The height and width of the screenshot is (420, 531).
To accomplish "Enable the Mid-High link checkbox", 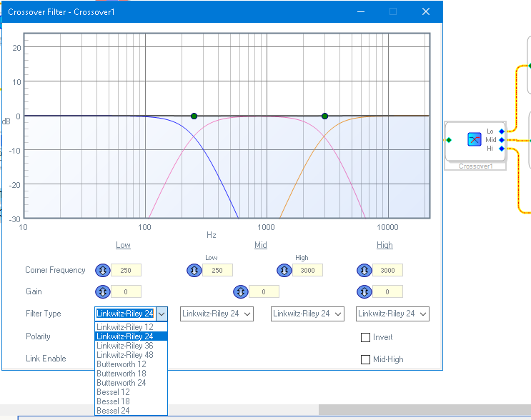I will [x=365, y=359].
